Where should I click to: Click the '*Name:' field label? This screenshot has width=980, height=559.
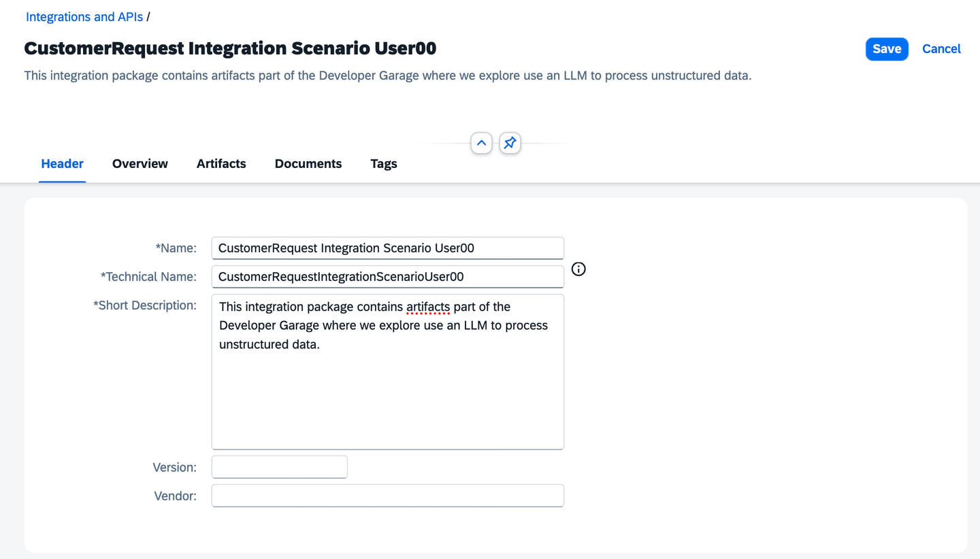pos(176,248)
